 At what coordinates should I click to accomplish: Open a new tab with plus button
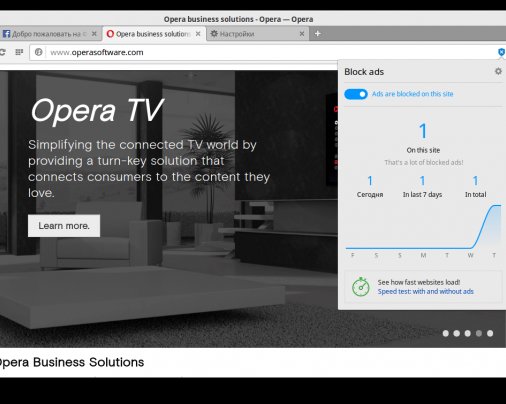point(318,34)
